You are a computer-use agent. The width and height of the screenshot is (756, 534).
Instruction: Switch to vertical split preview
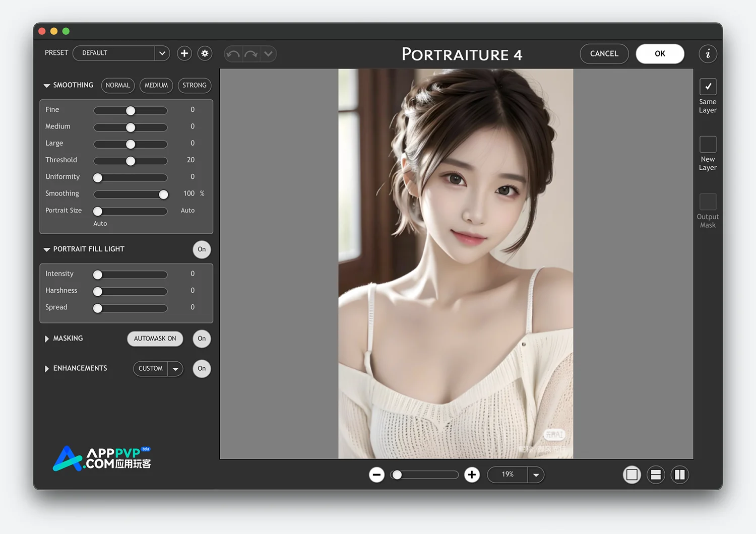click(680, 475)
